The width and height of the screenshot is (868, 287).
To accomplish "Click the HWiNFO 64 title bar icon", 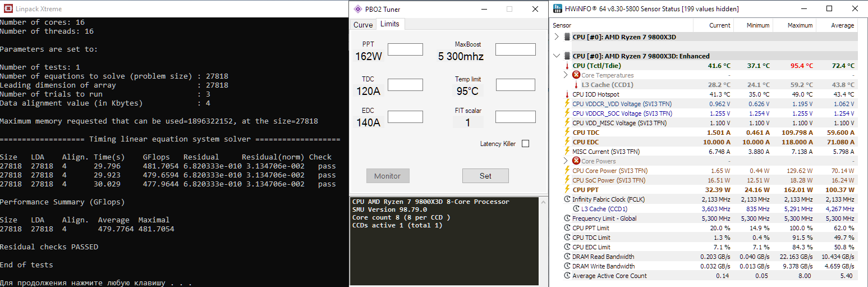I will (x=557, y=8).
